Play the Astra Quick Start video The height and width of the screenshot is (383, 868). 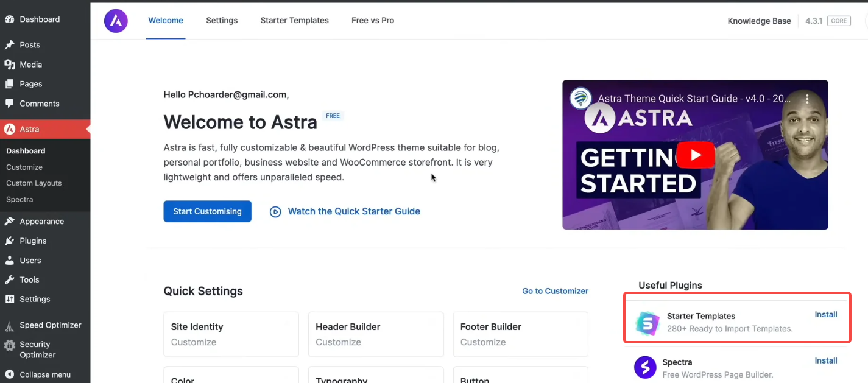(x=695, y=155)
